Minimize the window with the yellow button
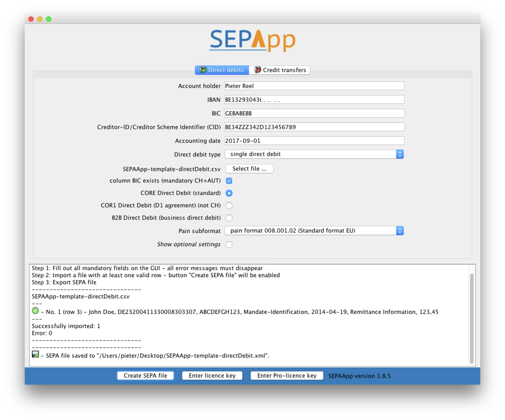The image size is (505, 420). pos(40,19)
